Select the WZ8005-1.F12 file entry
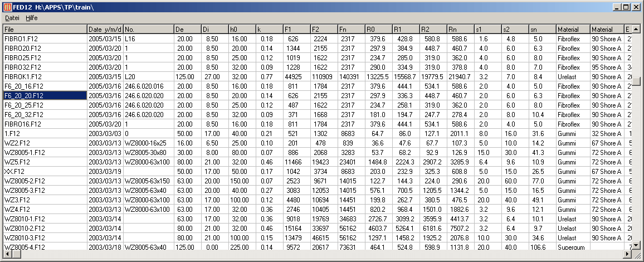 point(45,153)
